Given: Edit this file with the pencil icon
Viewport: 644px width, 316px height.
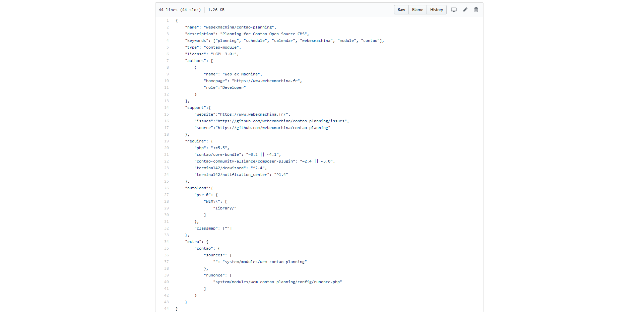Looking at the screenshot, I should (x=465, y=10).
